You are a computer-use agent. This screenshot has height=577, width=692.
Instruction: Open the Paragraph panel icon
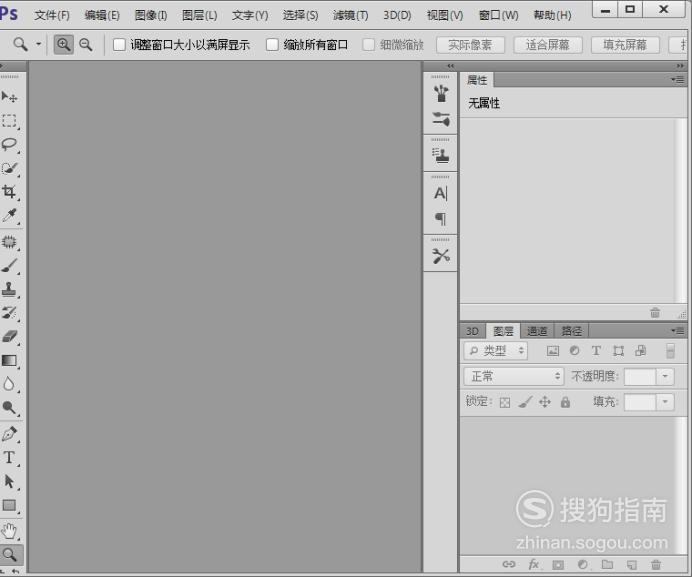(440, 219)
